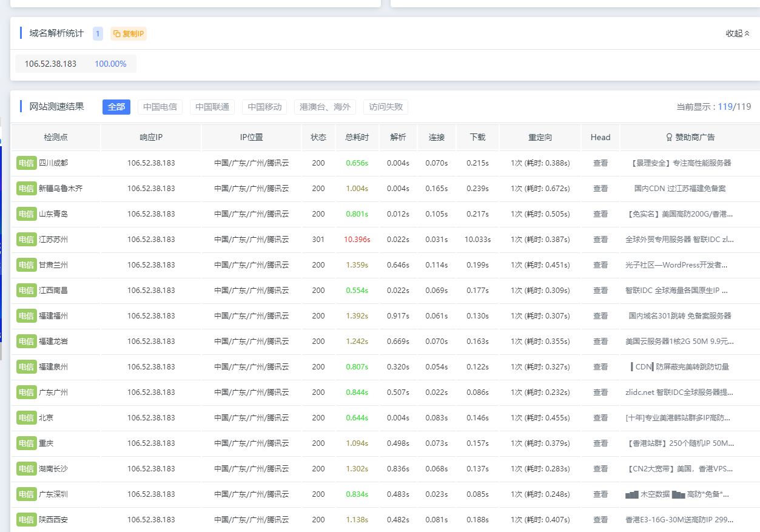Click the 下载 column header
This screenshot has height=532, width=760.
pos(477,138)
